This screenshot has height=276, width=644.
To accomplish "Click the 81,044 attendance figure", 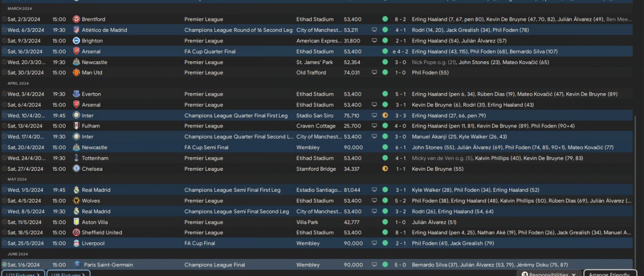I will [x=352, y=190].
